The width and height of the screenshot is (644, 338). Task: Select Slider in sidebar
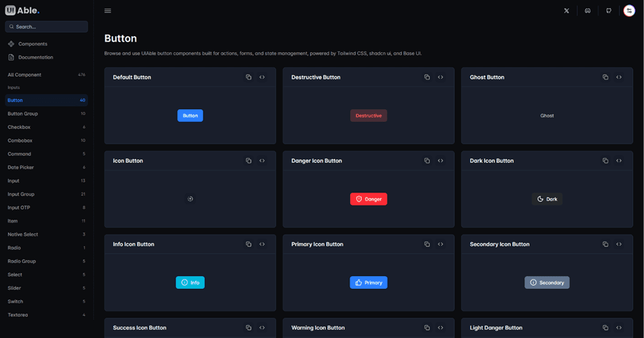click(47, 288)
